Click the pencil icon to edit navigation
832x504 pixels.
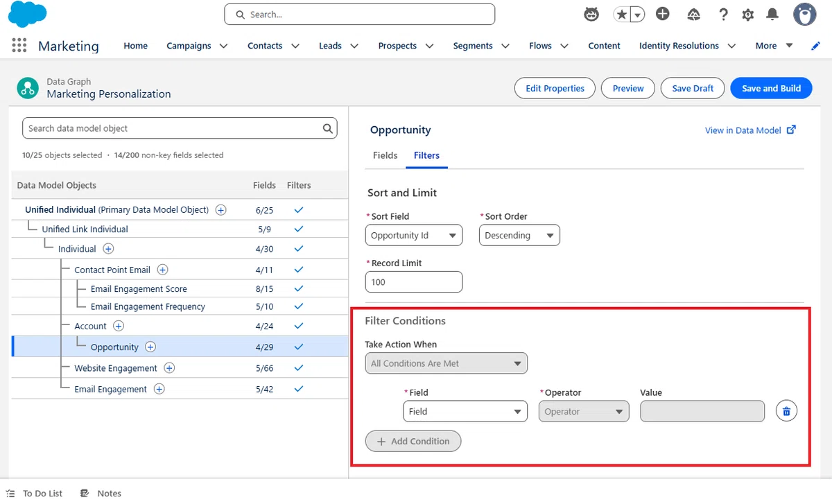pyautogui.click(x=815, y=46)
